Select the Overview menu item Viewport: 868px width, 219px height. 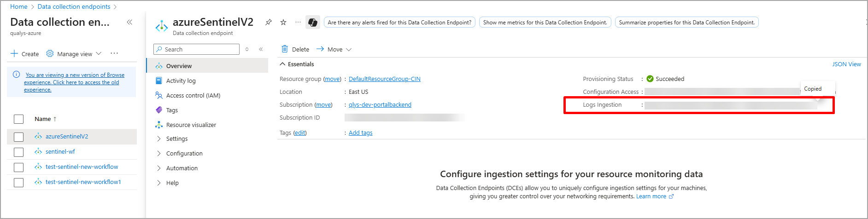179,66
